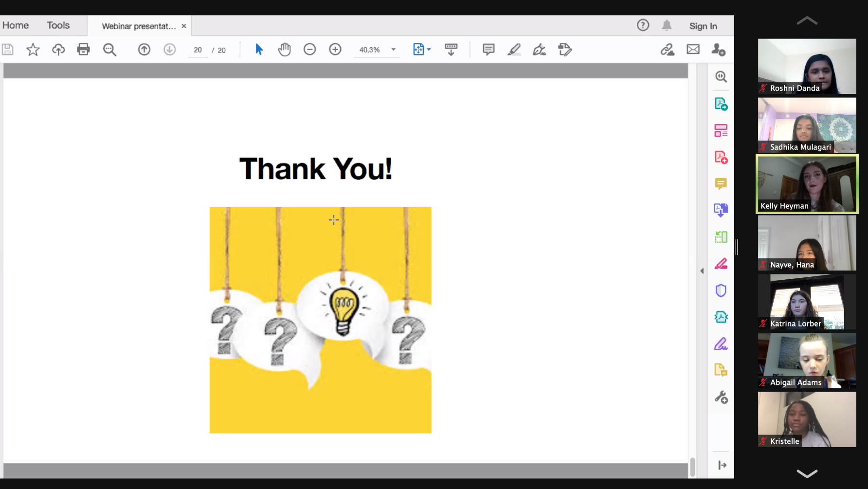Viewport: 868px width, 489px height.
Task: Click the Sign In button
Action: (703, 26)
